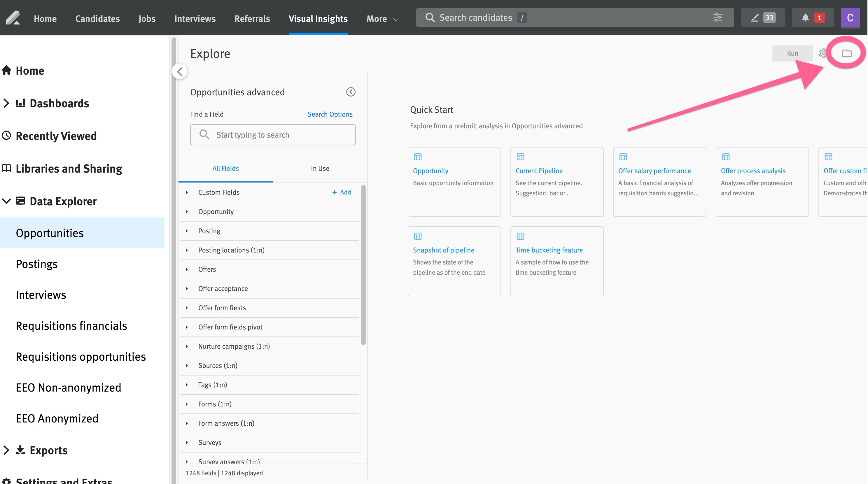Screen dimensions: 868x484
Task: Open the search filter sliders icon
Action: 718,17
